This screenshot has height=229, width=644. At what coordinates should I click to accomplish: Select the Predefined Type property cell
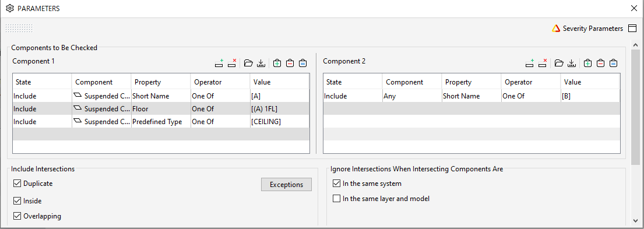tap(161, 121)
